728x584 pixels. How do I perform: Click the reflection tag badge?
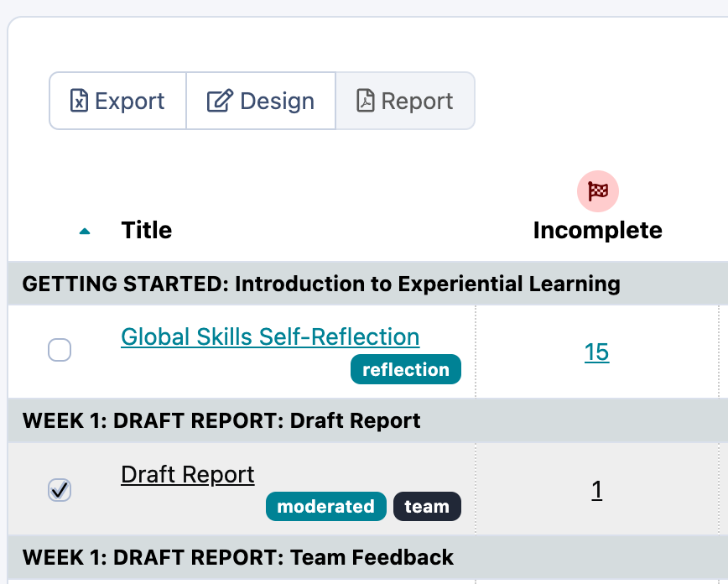pos(406,369)
